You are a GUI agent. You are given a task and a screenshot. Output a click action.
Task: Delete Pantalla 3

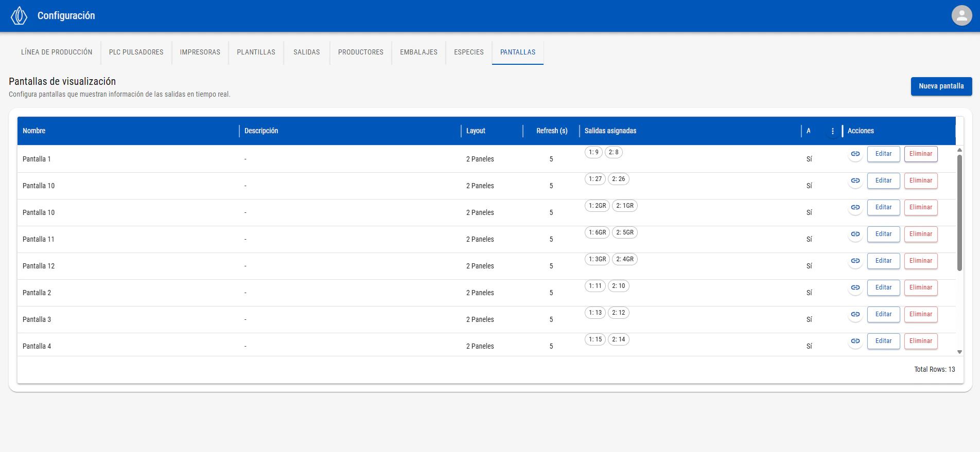921,314
